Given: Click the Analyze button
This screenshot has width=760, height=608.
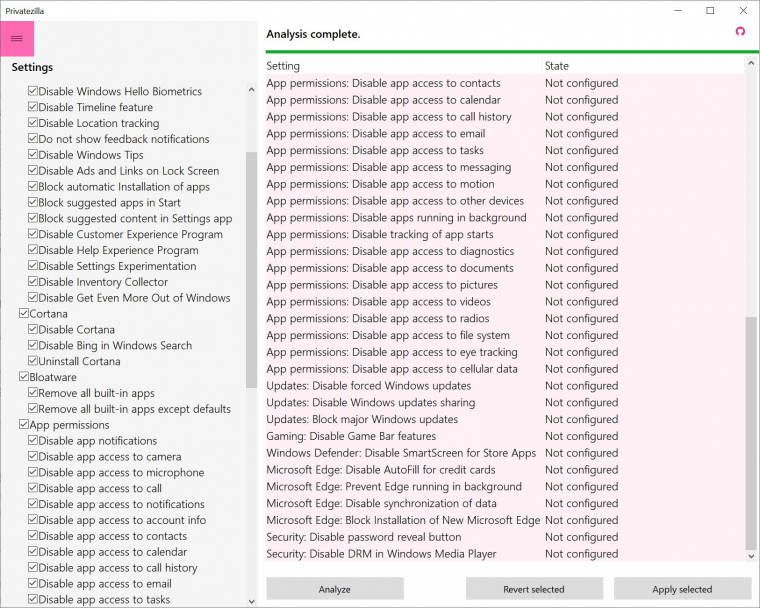Looking at the screenshot, I should pyautogui.click(x=335, y=589).
